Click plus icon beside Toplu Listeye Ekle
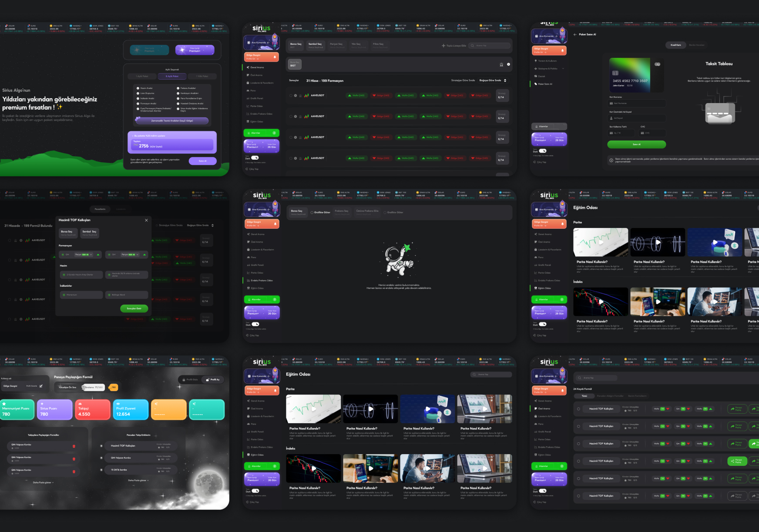 click(443, 46)
